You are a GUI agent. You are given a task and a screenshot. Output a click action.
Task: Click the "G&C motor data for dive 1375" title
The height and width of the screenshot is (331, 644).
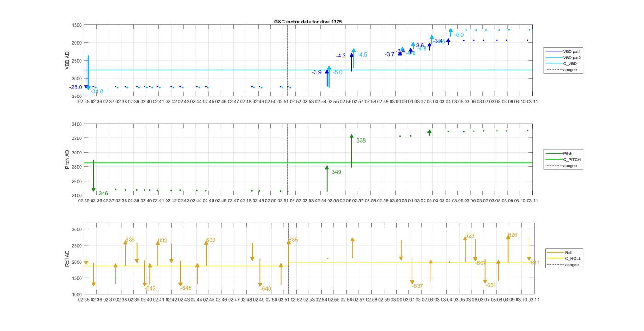pos(308,22)
